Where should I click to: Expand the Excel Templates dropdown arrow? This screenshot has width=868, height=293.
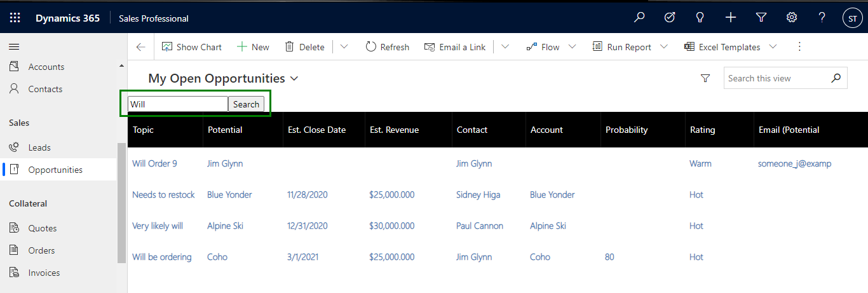(x=773, y=46)
